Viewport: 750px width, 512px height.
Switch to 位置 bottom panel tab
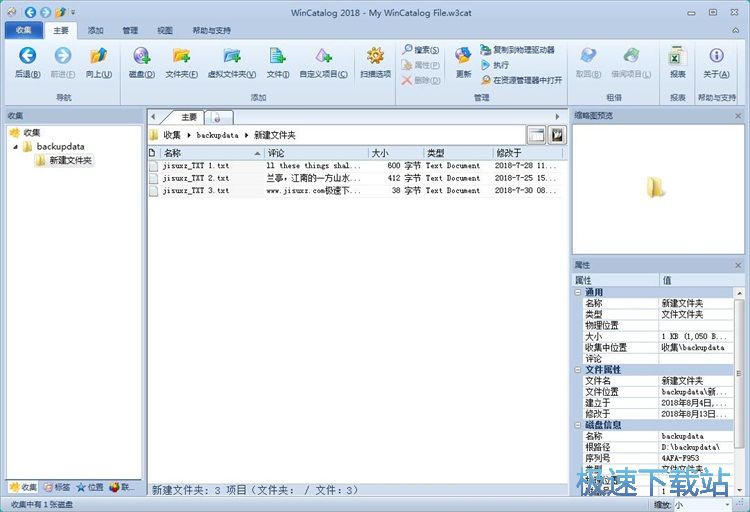coord(89,487)
